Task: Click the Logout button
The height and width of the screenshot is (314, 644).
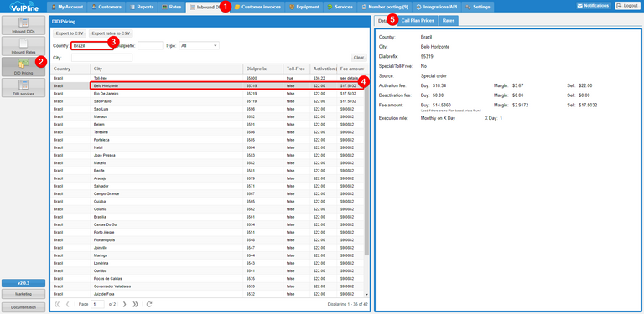Action: pyautogui.click(x=627, y=6)
